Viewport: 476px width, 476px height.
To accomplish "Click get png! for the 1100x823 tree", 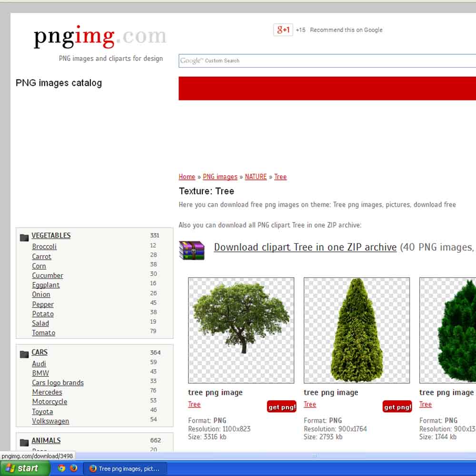I will (282, 407).
